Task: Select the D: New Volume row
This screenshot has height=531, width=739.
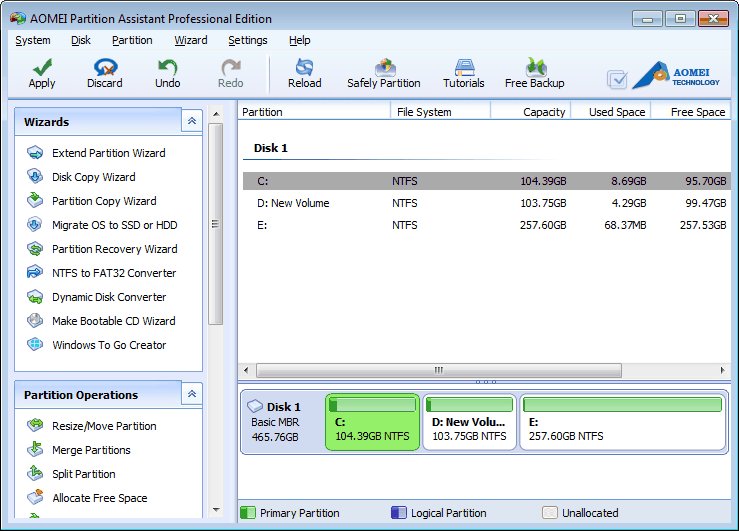Action: pos(487,204)
